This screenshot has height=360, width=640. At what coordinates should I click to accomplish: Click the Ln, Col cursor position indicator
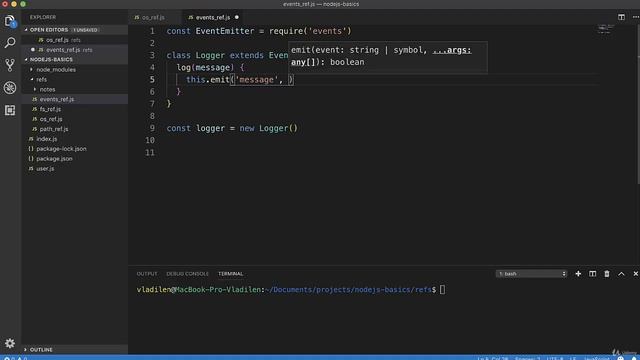[x=493, y=358]
